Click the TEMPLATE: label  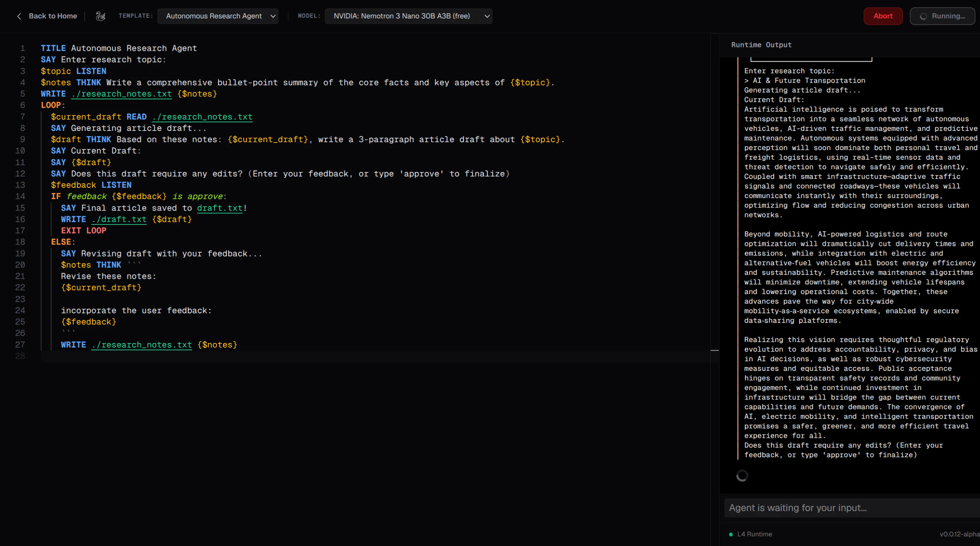[x=135, y=16]
